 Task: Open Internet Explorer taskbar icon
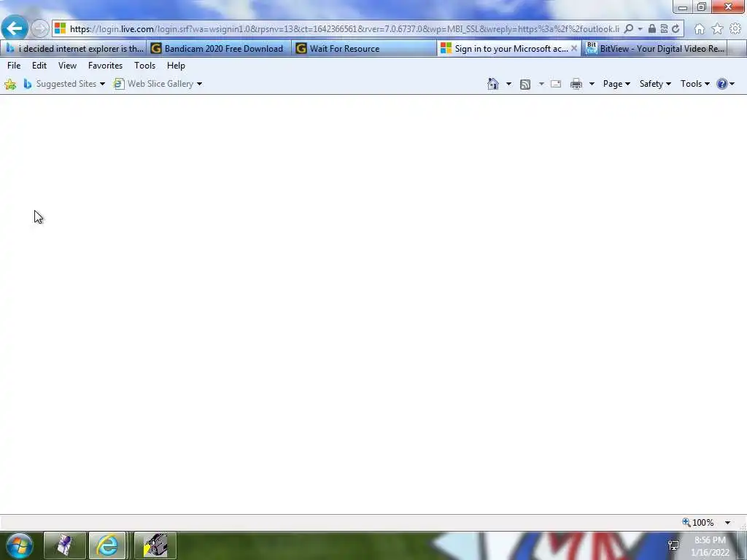click(107, 545)
